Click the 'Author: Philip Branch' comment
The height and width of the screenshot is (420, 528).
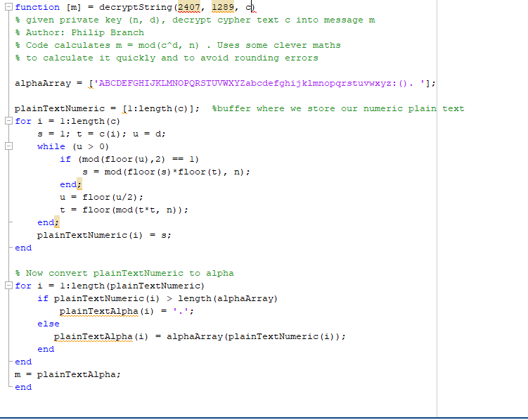[x=79, y=32]
